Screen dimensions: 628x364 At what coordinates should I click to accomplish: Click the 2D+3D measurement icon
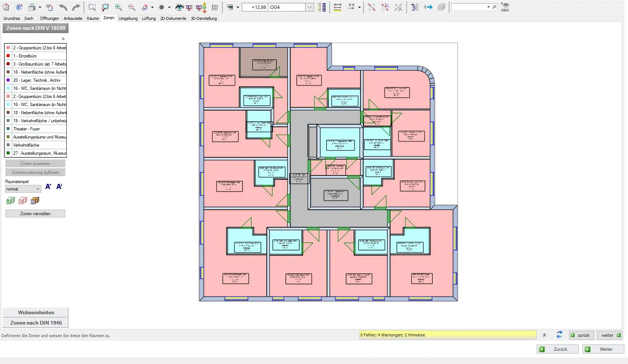pos(337,7)
